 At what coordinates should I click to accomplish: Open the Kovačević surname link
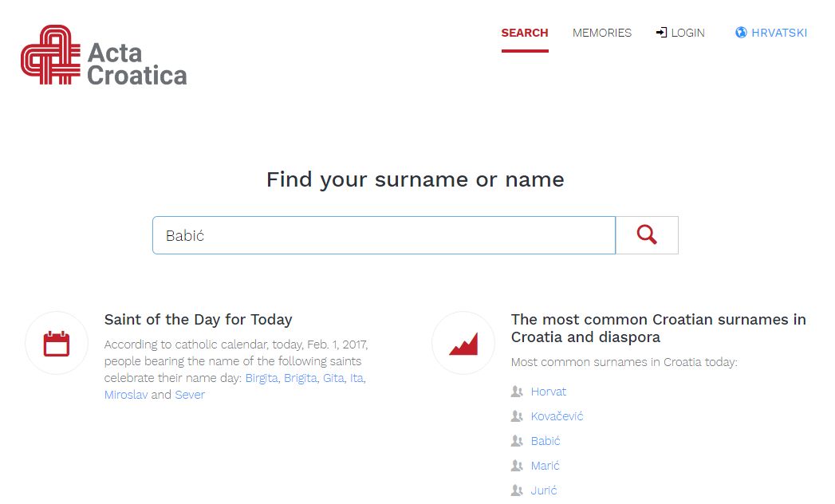(x=557, y=416)
